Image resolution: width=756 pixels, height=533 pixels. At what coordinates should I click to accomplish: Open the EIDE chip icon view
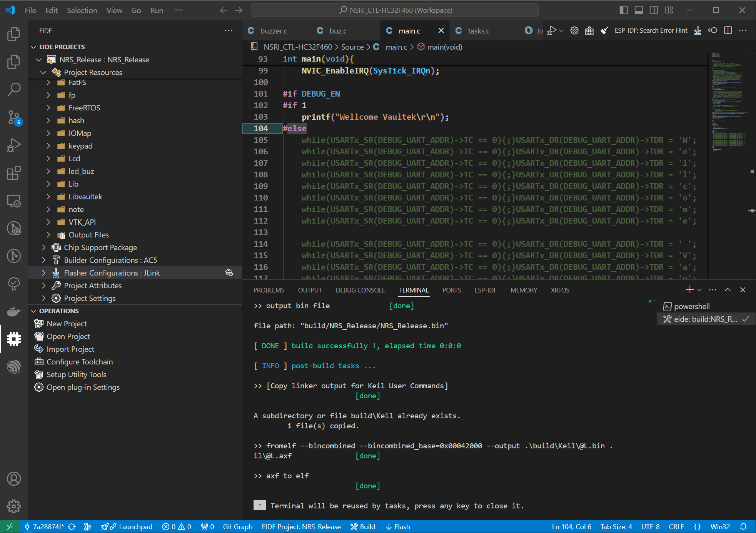coord(14,339)
